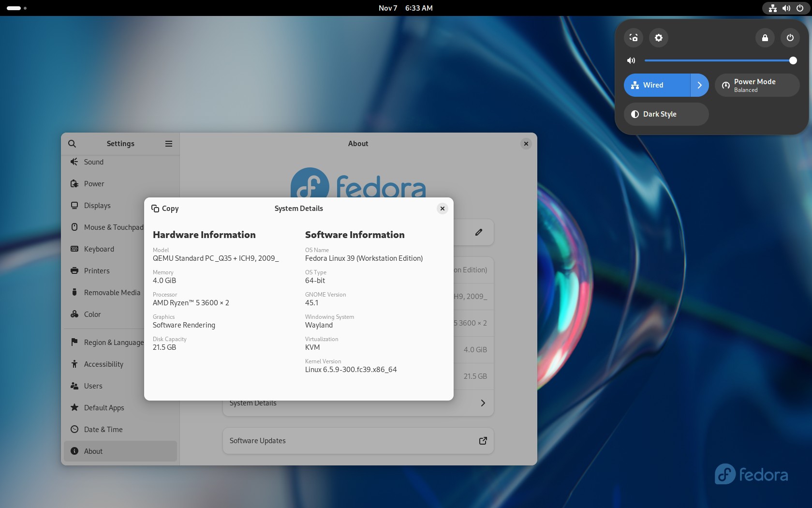Click the Copy button in System Details

click(165, 209)
